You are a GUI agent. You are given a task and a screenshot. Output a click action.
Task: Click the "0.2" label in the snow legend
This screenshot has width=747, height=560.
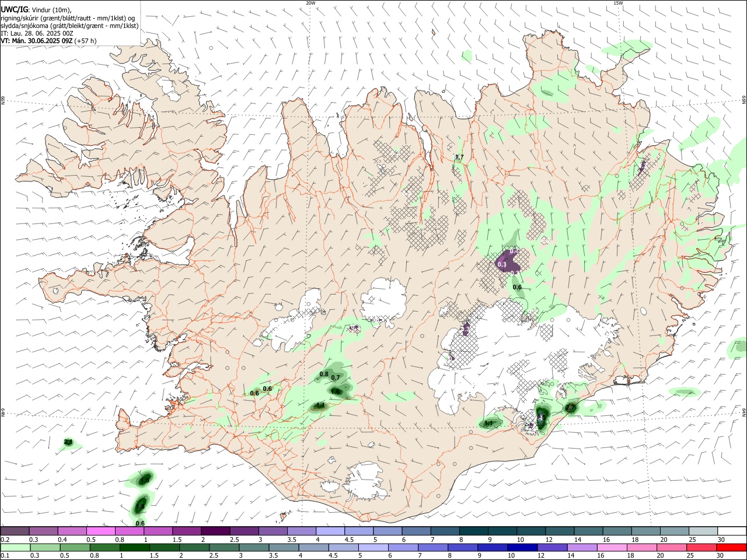(5, 540)
